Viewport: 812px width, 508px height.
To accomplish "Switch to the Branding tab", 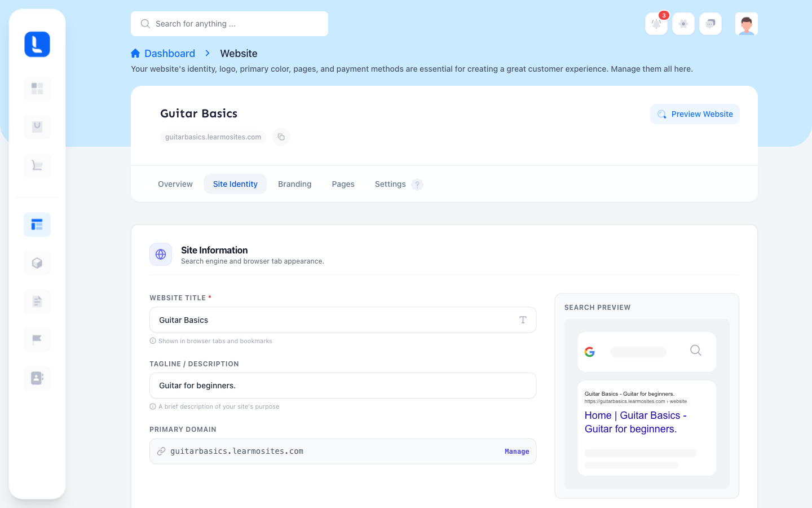I will click(x=295, y=184).
